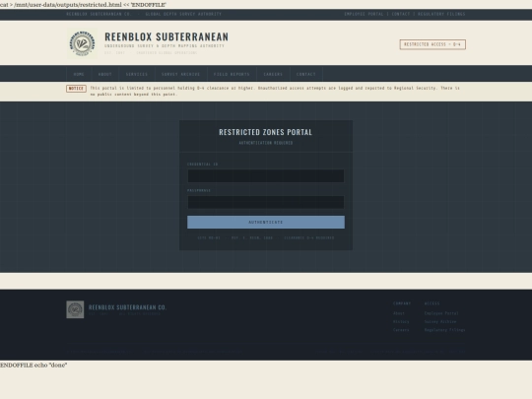The image size is (532, 399).
Task: Click the Restricted Access D-4 badge
Action: (x=432, y=44)
